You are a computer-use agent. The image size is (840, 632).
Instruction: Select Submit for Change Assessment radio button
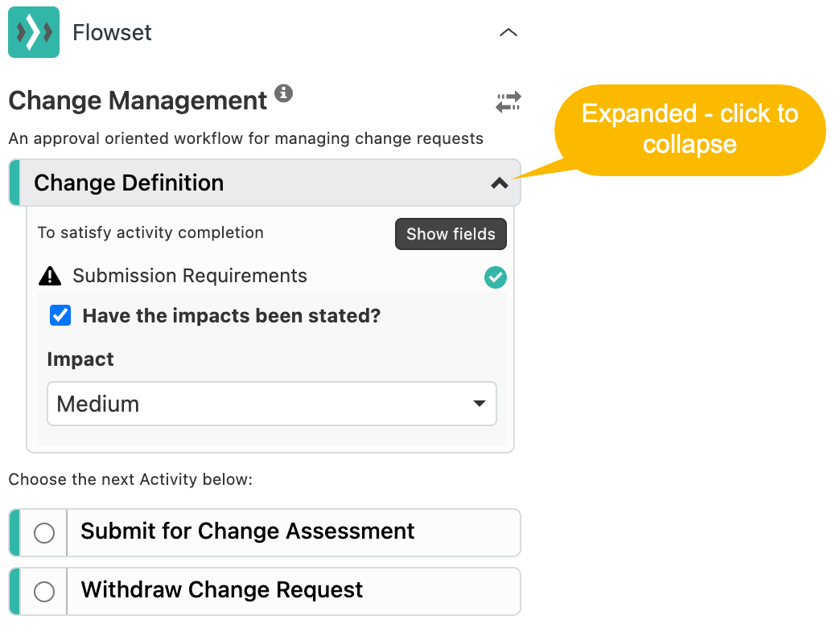tap(44, 533)
